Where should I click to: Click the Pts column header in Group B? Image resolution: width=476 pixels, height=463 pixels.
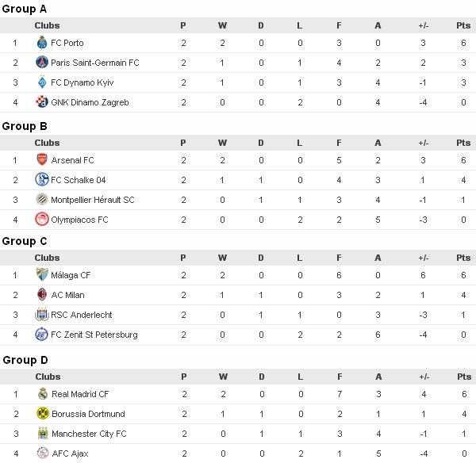coord(463,143)
